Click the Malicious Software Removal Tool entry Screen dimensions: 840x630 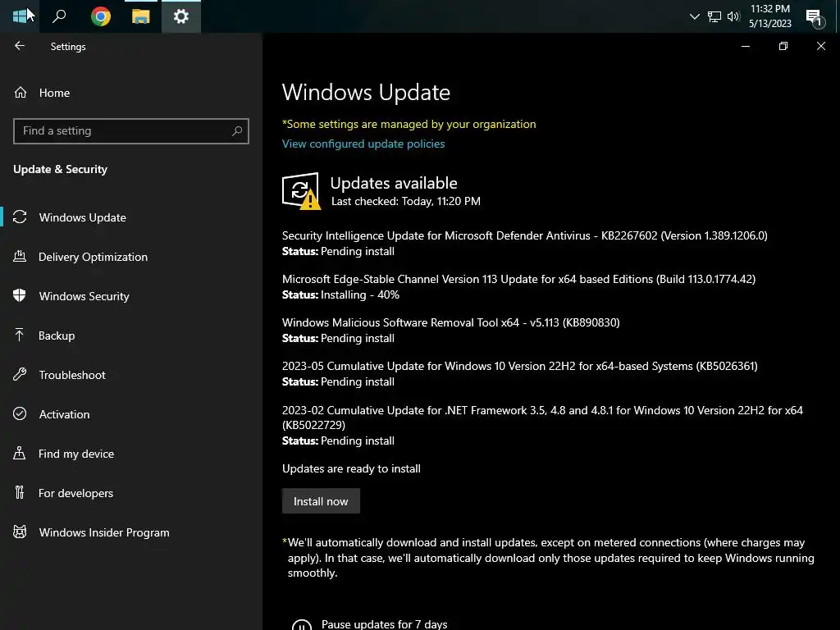point(450,330)
